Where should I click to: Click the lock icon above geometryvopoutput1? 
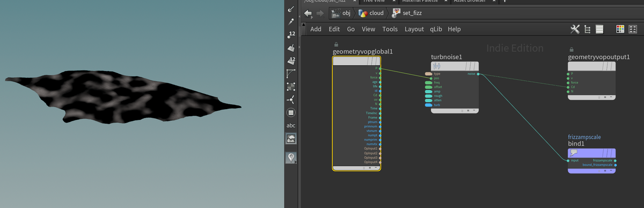(x=572, y=49)
